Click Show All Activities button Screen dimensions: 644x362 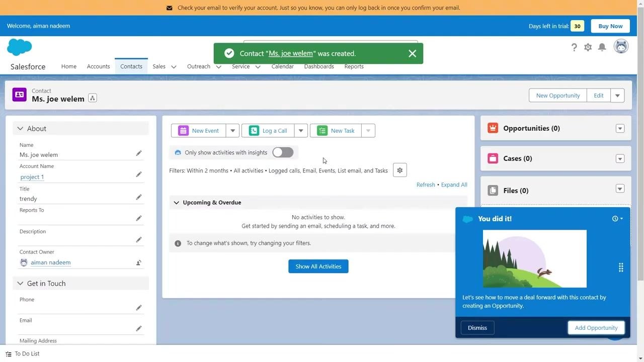click(318, 266)
